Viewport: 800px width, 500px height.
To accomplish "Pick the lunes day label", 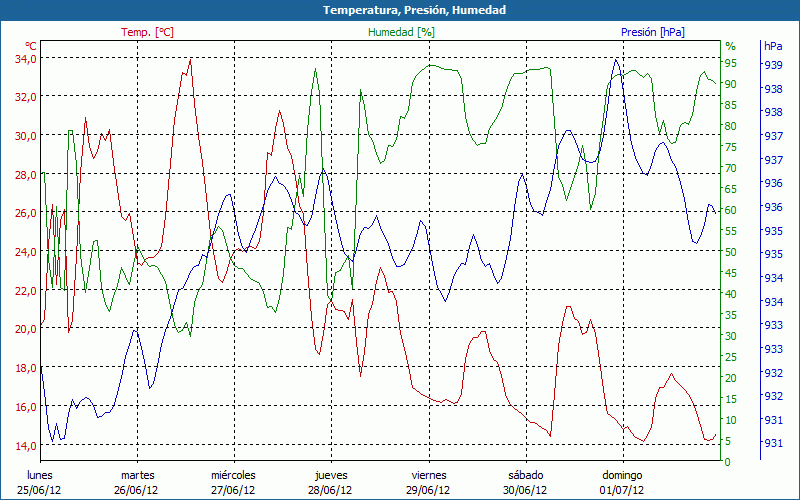I will [x=40, y=475].
